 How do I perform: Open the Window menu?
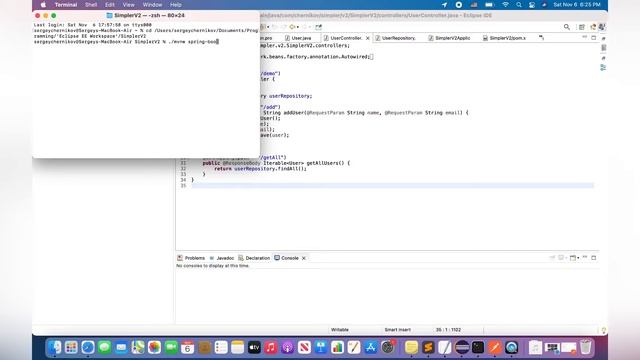click(x=153, y=5)
